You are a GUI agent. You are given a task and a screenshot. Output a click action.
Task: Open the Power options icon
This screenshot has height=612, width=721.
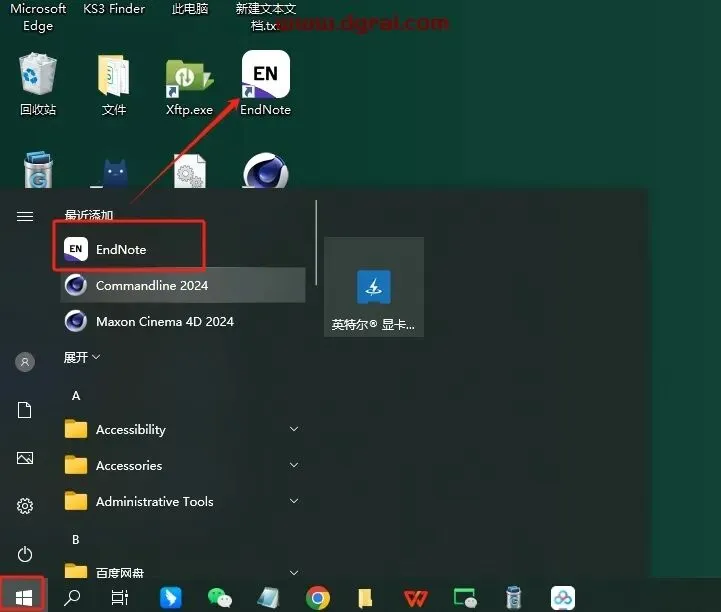click(25, 554)
